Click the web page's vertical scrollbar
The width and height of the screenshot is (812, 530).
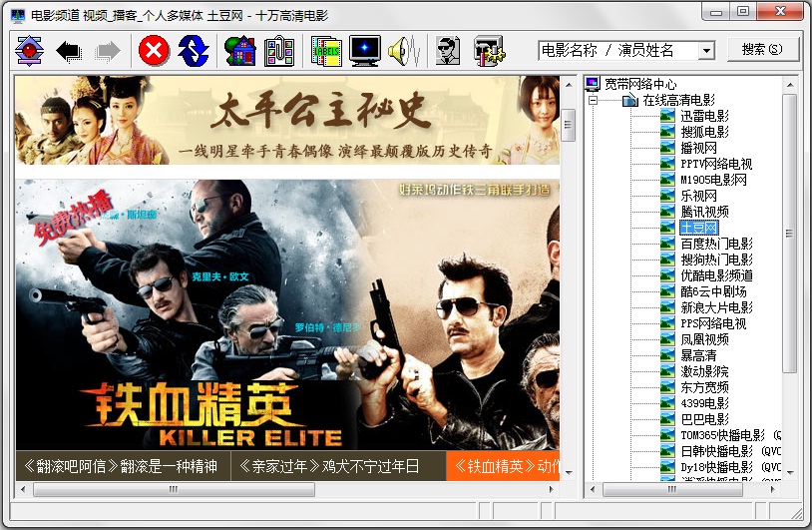tap(569, 299)
